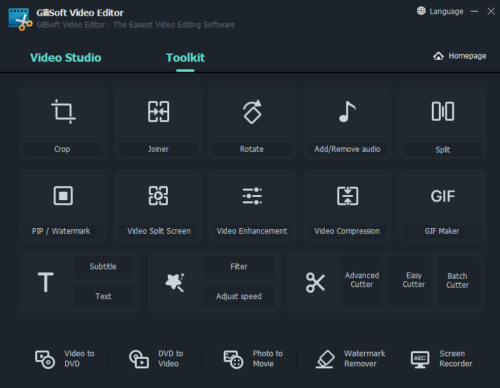The image size is (500, 388).
Task: Click the Homepage link text
Action: click(x=467, y=56)
